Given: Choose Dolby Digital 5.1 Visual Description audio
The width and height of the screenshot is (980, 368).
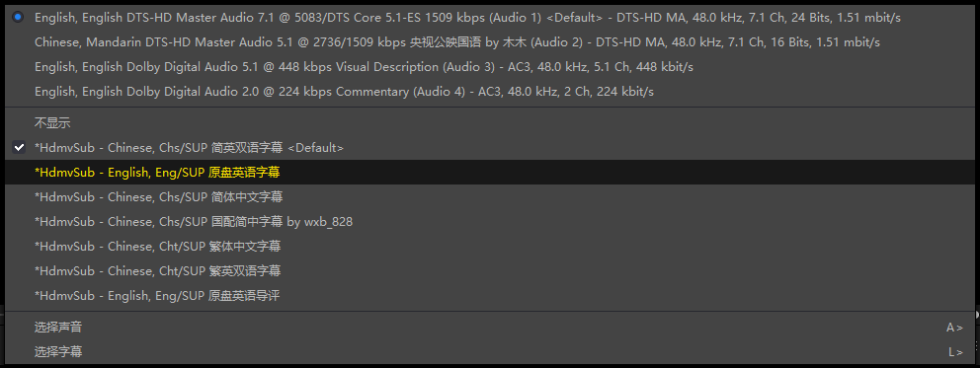Looking at the screenshot, I should (x=489, y=67).
